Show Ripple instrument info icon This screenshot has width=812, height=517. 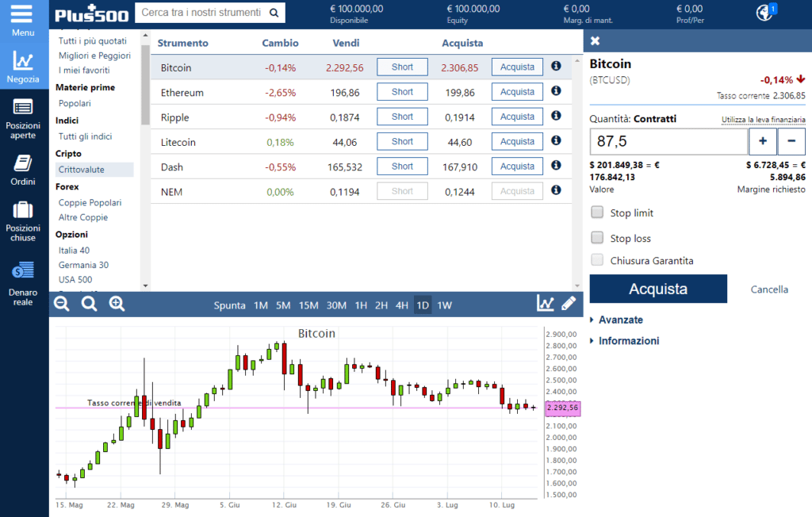556,116
